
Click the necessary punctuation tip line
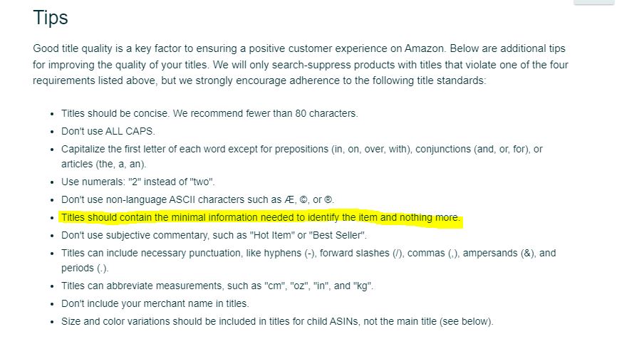coord(308,254)
